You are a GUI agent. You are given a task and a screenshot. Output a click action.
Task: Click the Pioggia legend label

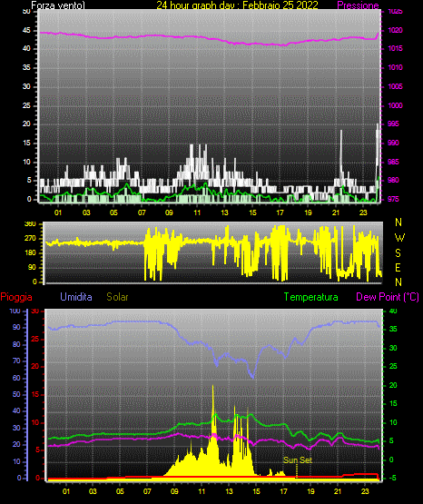16,297
